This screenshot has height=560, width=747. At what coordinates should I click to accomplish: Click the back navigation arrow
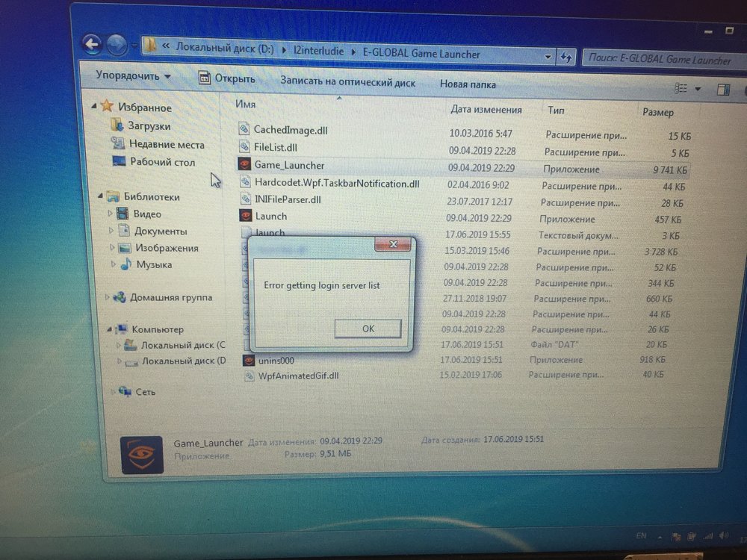click(91, 45)
